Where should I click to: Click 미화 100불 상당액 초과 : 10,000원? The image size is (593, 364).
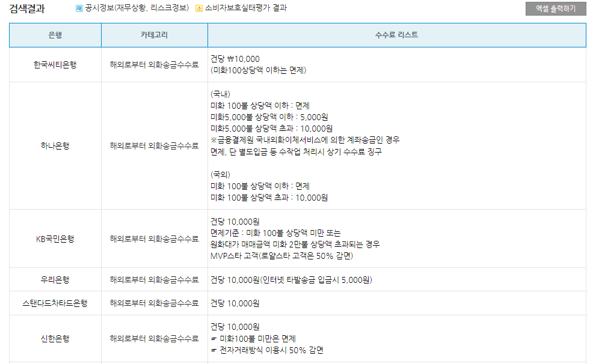coord(269,198)
